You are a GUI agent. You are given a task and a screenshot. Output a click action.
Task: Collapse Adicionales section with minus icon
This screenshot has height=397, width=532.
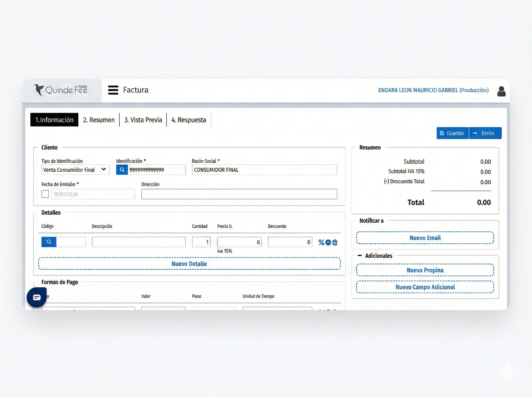pyautogui.click(x=360, y=255)
